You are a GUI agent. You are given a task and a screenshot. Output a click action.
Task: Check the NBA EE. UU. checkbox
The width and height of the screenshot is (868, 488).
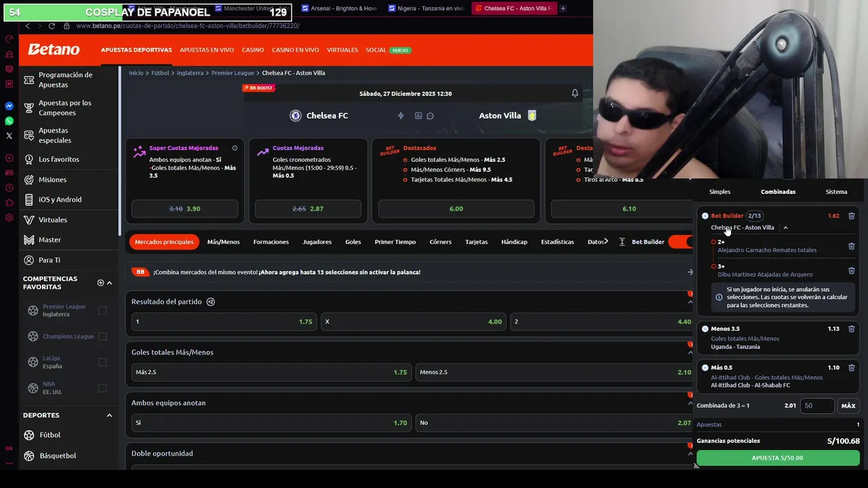[x=102, y=388]
